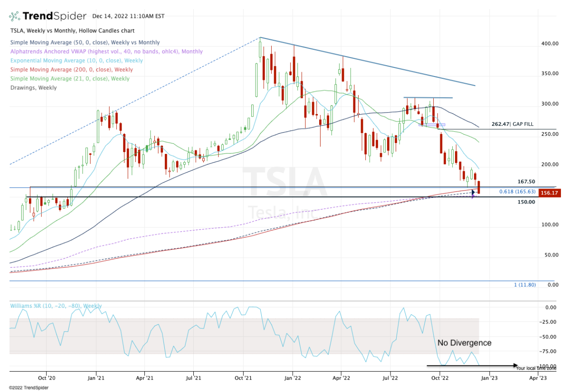Click the red 156.17 price marker
The image size is (570, 392).
(551, 192)
